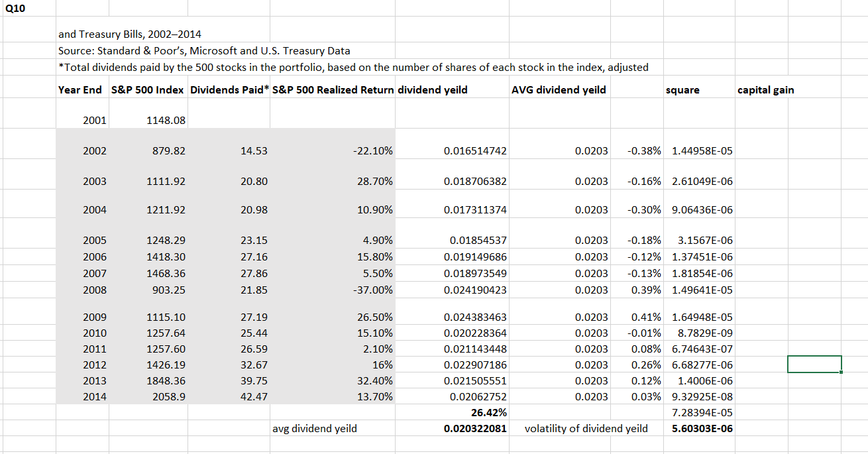
Task: Click the Dividends Paid* header cell
Action: coord(229,89)
